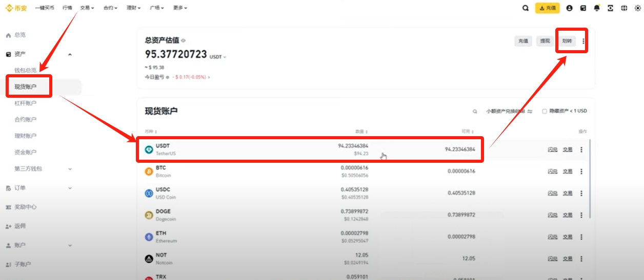Collapse the 资产 sidebar section

(70, 54)
